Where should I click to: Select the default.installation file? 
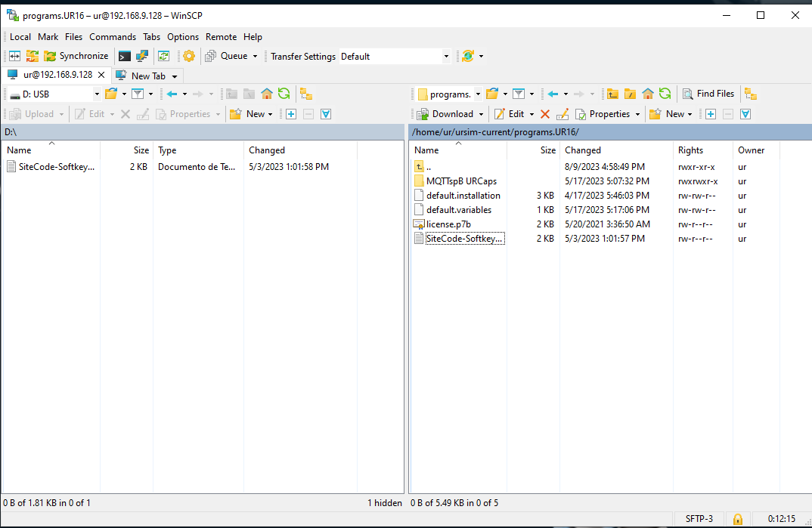point(463,196)
